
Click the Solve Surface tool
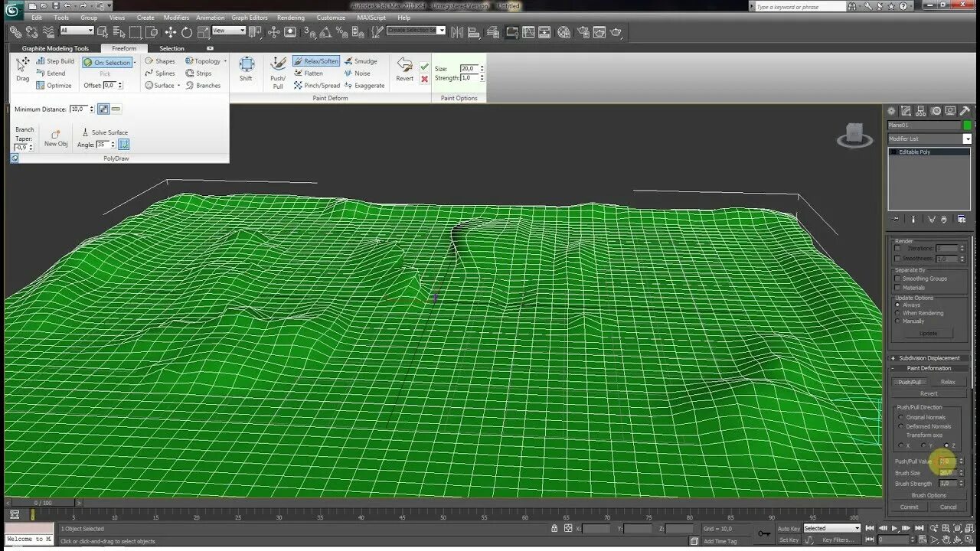click(105, 132)
